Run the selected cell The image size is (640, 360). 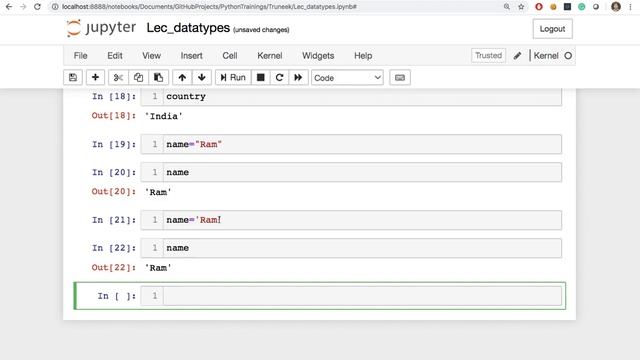pos(233,78)
